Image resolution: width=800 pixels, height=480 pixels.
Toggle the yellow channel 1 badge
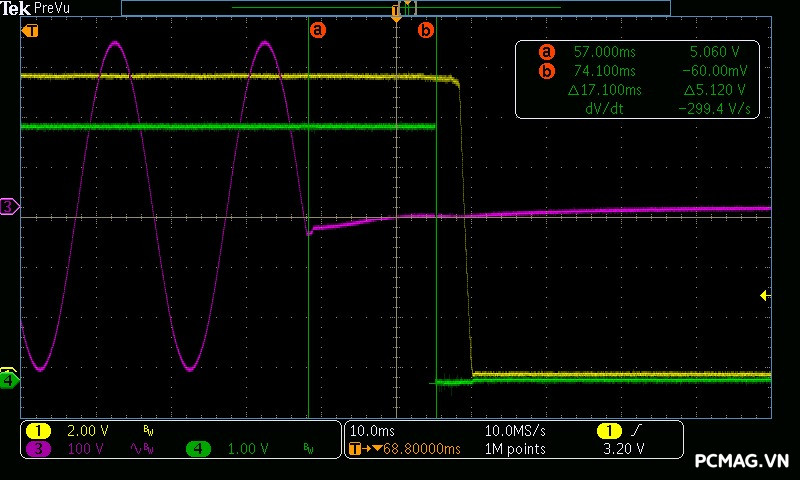coord(38,430)
